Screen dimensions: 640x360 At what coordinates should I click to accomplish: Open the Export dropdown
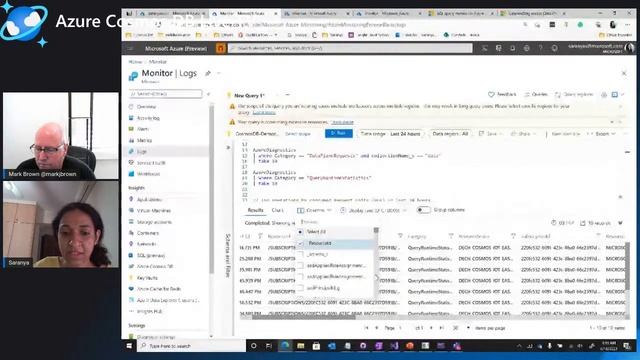601,133
